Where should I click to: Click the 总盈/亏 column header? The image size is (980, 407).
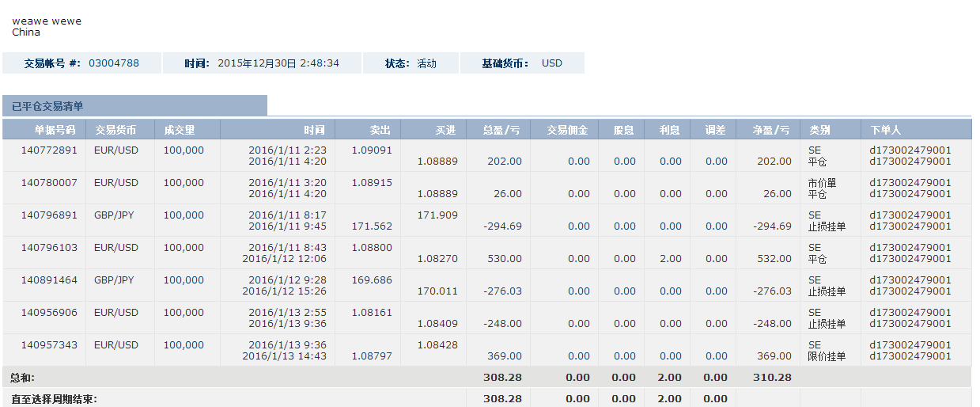(x=501, y=130)
